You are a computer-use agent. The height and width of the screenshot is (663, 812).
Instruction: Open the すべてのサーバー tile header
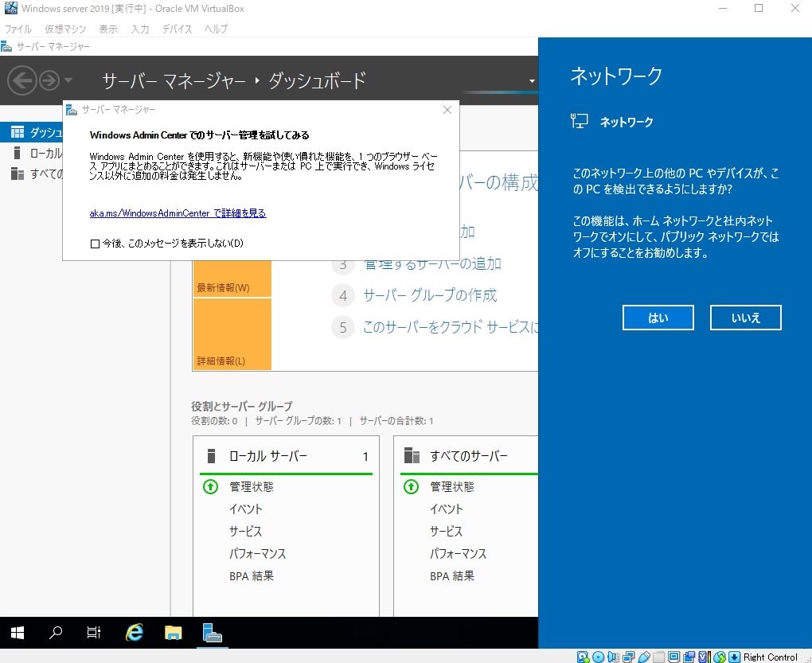tap(469, 456)
